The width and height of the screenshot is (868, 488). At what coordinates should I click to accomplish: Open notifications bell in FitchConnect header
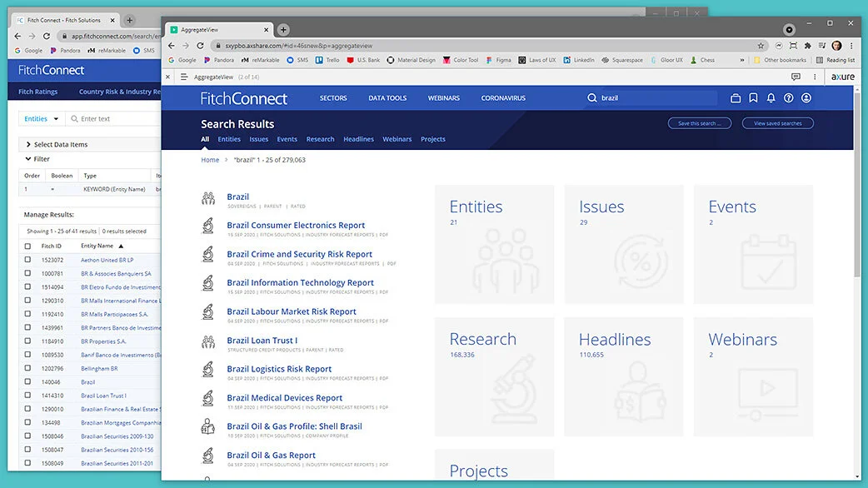point(771,98)
